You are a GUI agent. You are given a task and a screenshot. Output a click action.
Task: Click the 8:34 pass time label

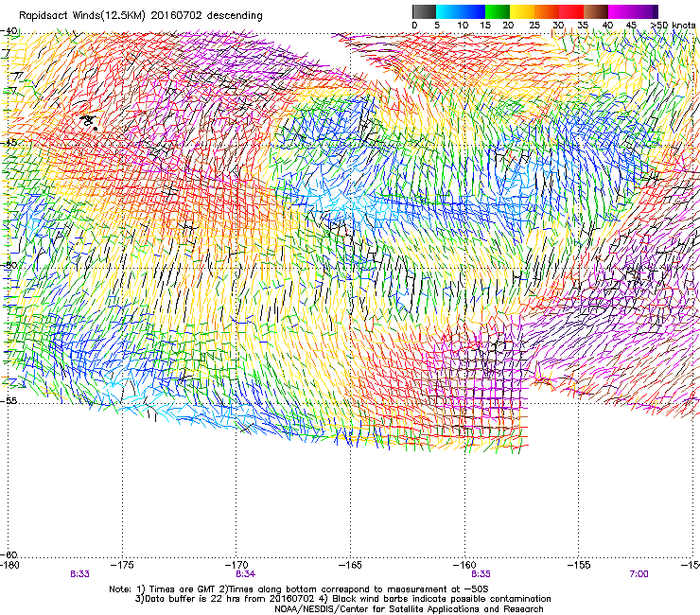pos(246,574)
